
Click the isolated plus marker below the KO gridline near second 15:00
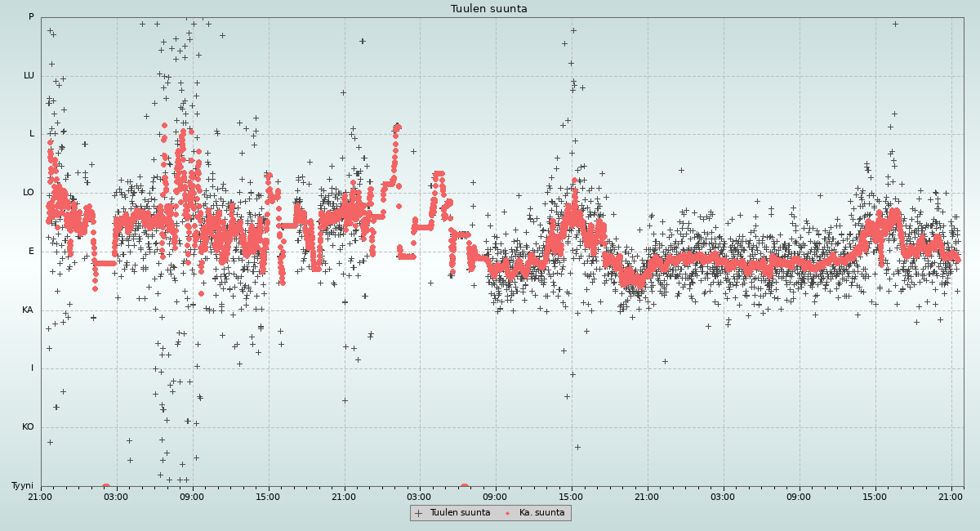577,447
